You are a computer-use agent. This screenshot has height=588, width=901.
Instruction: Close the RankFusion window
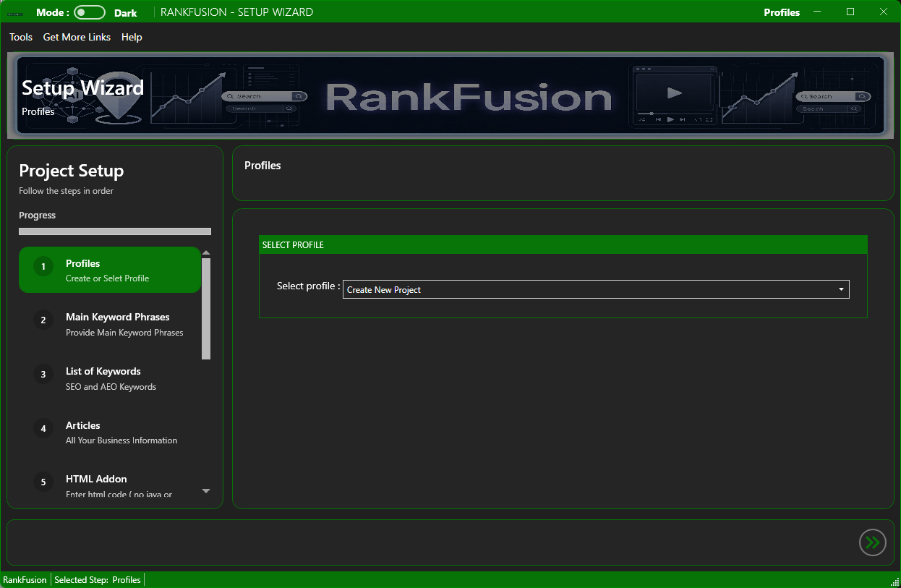click(x=883, y=12)
